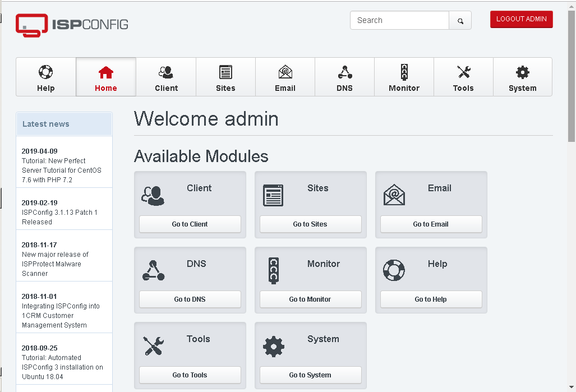Click the Welcome admin heading
Screen dimensions: 576x392
206,119
